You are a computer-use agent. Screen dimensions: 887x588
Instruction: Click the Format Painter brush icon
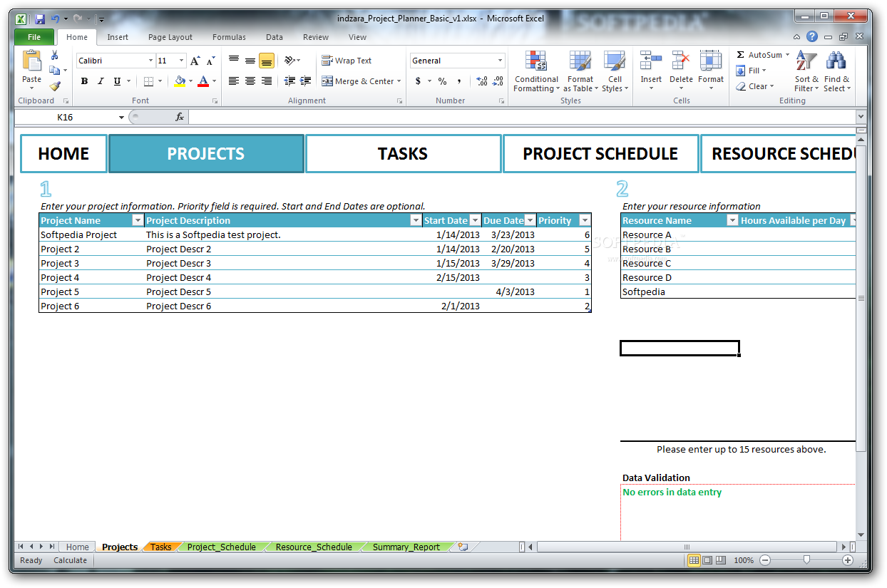pyautogui.click(x=55, y=86)
